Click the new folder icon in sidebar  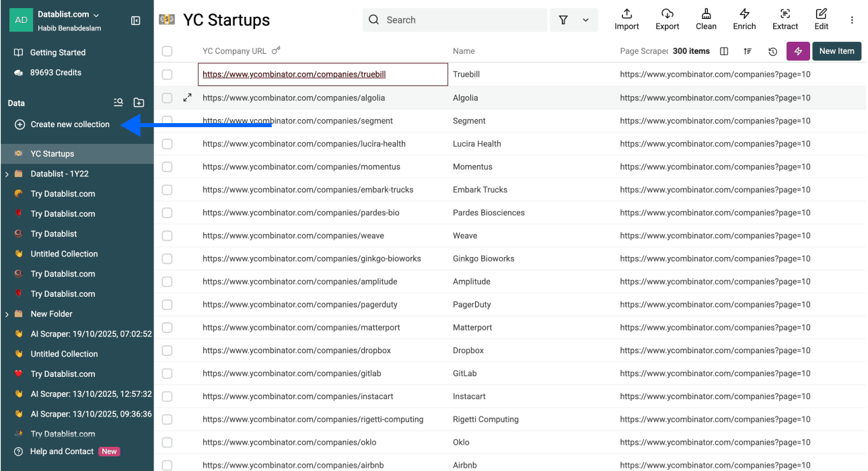click(x=139, y=103)
